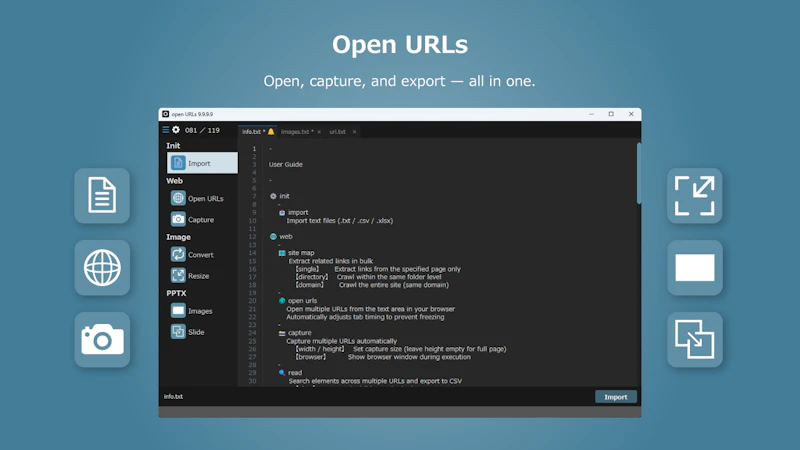The width and height of the screenshot is (800, 450).
Task: Click the globe emoji beside 'web' in the editor
Action: (273, 236)
